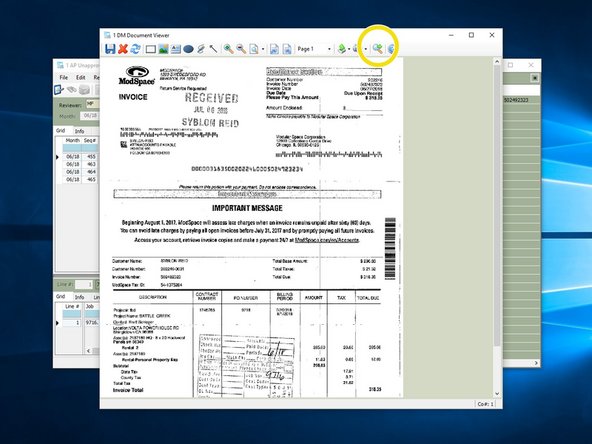Click the blue floppy disk Save icon
Viewport: 592px width, 444px height.
click(110, 49)
